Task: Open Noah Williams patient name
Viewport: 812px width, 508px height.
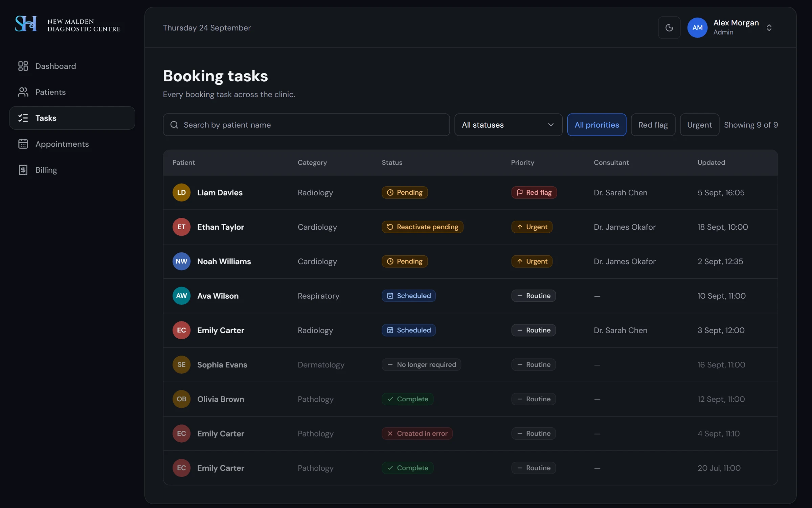Action: (x=224, y=261)
